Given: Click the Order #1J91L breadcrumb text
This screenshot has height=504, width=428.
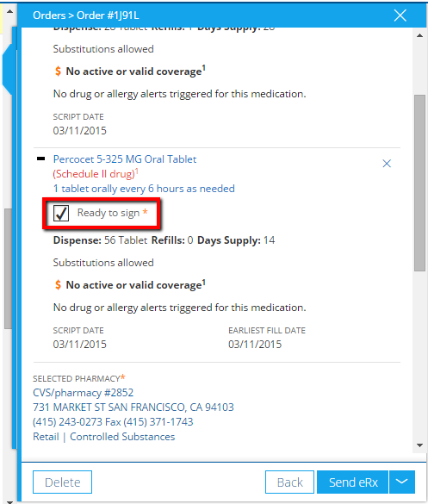Looking at the screenshot, I should (108, 16).
